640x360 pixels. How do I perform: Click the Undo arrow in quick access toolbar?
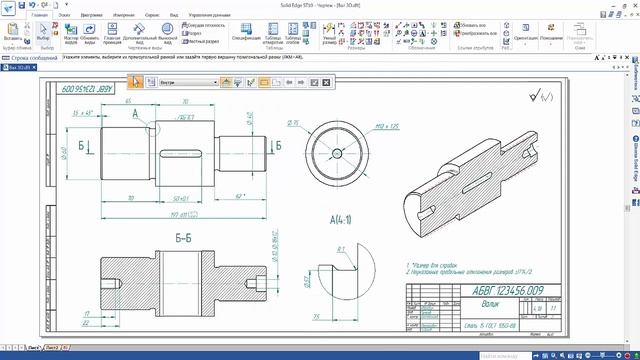coord(32,5)
